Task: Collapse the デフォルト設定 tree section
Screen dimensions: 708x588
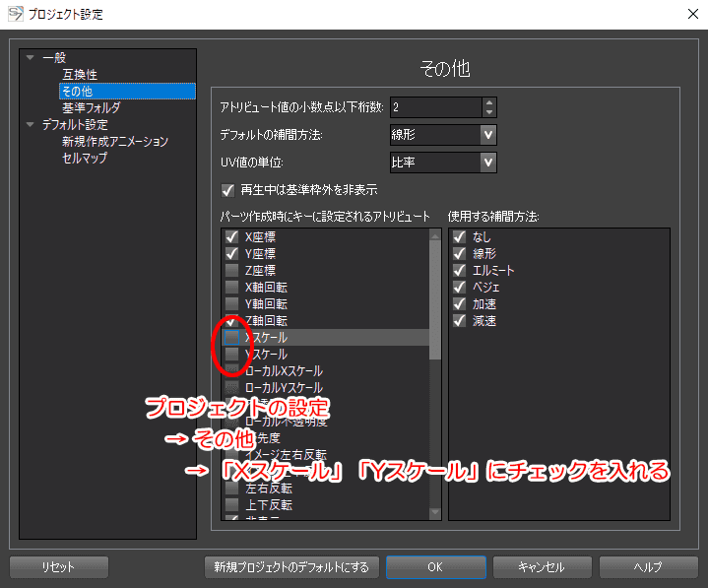Action: (x=31, y=124)
